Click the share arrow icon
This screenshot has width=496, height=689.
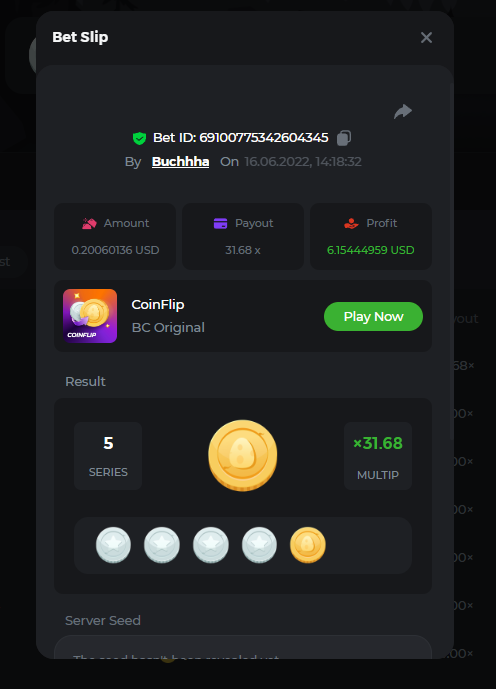(403, 112)
